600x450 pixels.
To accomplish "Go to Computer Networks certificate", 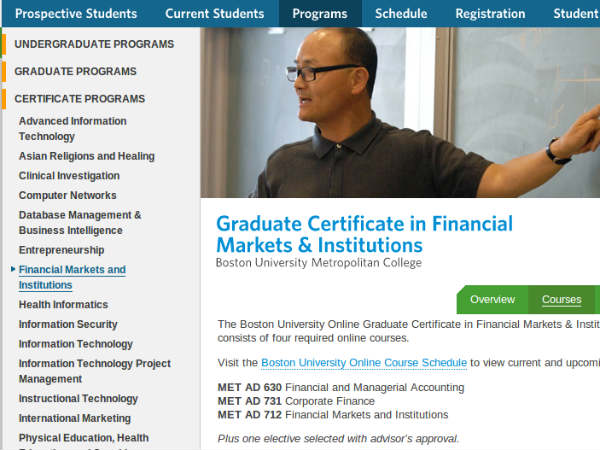I will pyautogui.click(x=67, y=196).
